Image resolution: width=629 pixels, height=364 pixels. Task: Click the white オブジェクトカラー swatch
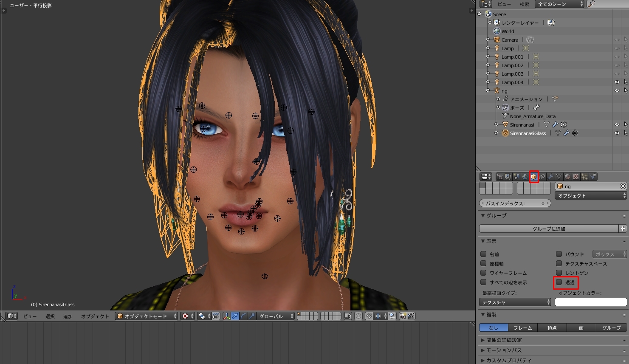(590, 302)
